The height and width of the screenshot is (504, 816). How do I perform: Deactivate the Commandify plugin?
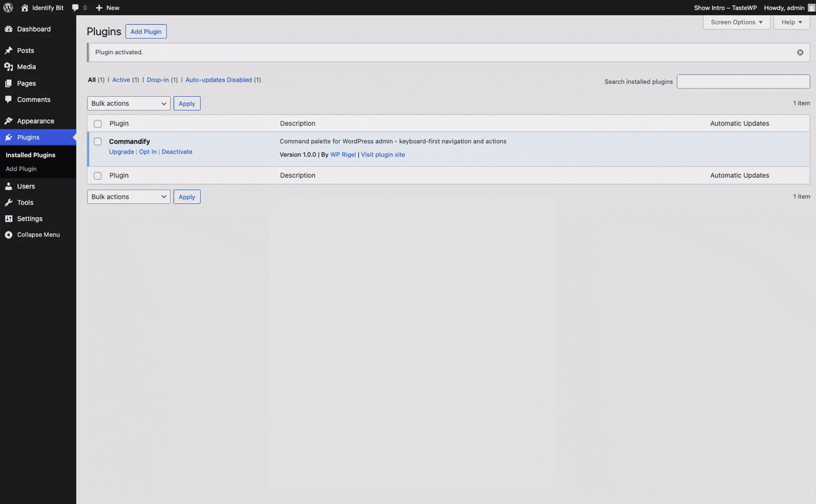pos(177,152)
